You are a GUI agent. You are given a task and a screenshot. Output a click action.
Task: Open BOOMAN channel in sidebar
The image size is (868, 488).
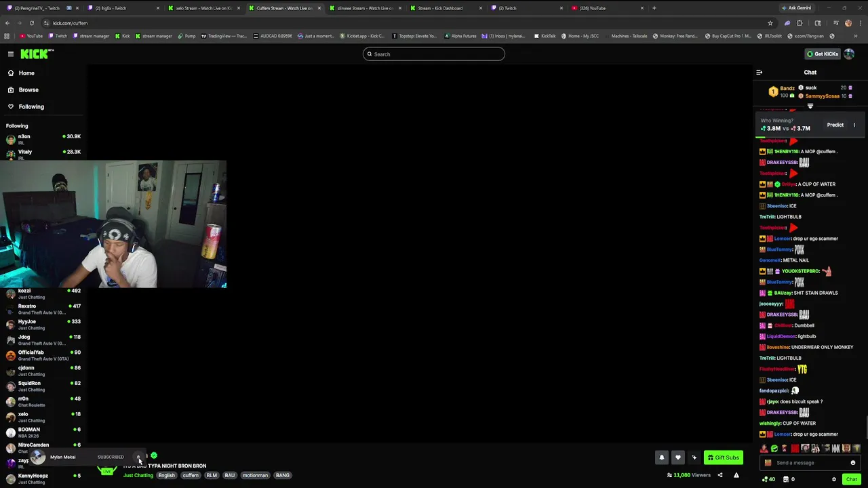tap(43, 432)
